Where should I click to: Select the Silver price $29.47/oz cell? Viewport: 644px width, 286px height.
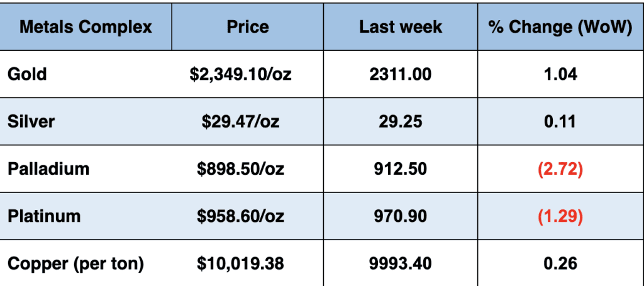pyautogui.click(x=241, y=121)
